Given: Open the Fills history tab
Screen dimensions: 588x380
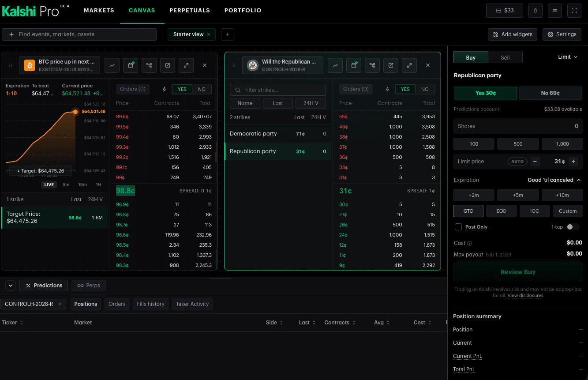Looking at the screenshot, I should 150,304.
